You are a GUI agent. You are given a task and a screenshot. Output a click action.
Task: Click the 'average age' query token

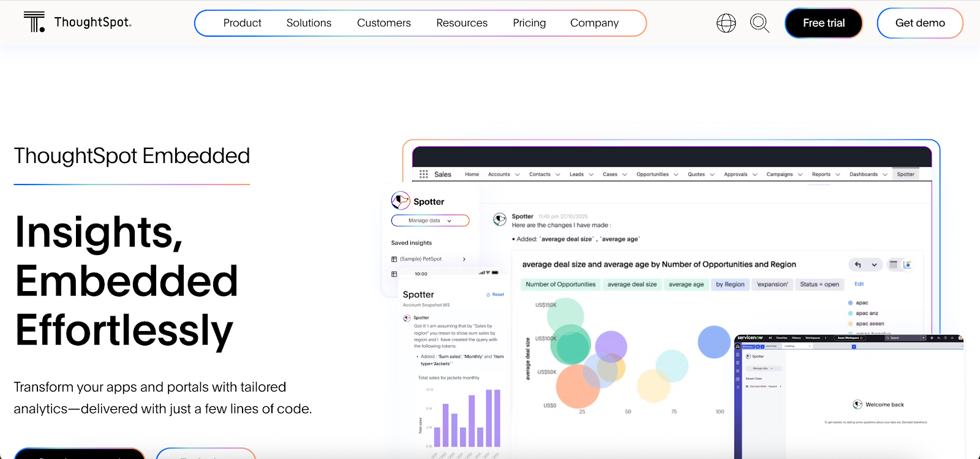(x=686, y=284)
